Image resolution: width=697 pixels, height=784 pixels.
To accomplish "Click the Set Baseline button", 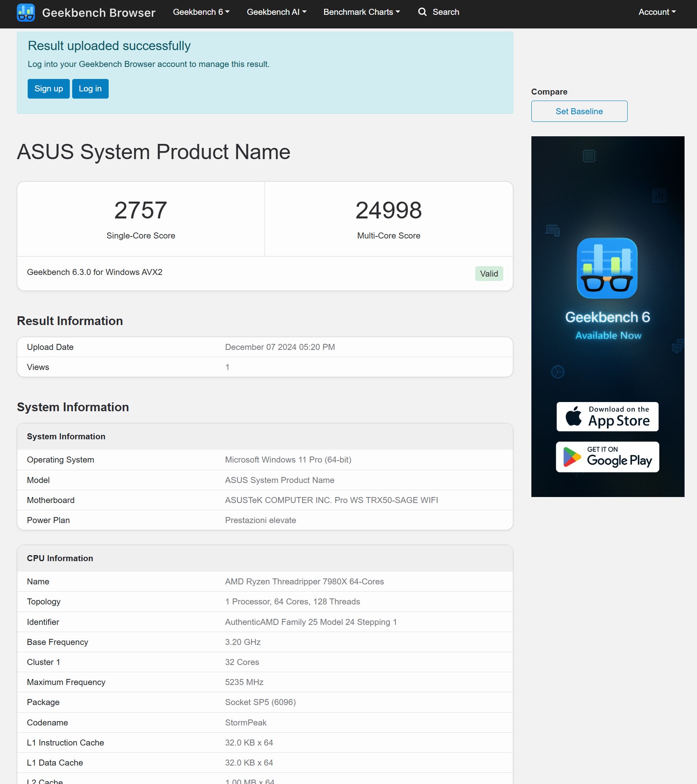I will (x=579, y=111).
